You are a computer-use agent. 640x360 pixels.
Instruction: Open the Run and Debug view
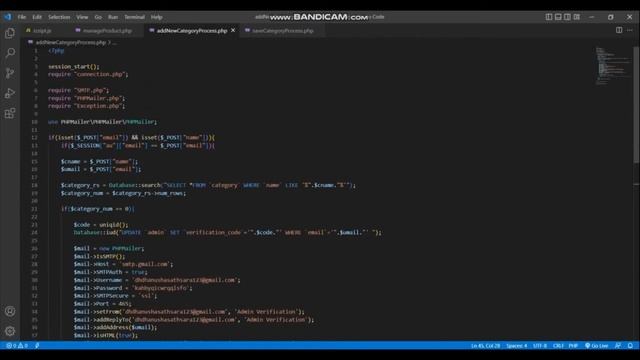click(10, 93)
